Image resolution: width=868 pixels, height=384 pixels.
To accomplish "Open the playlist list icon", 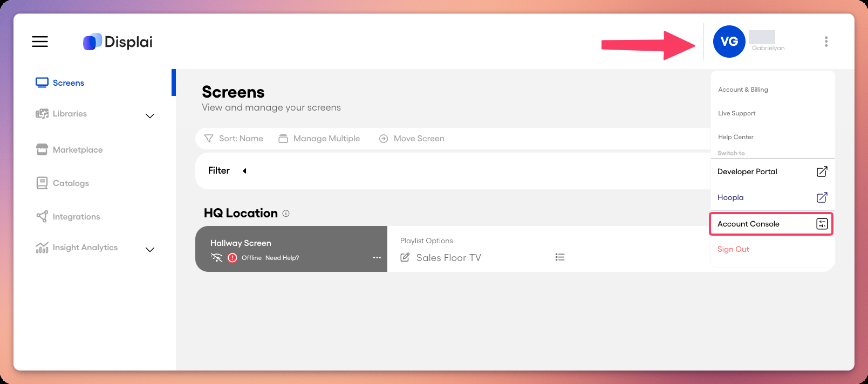I will coord(560,257).
